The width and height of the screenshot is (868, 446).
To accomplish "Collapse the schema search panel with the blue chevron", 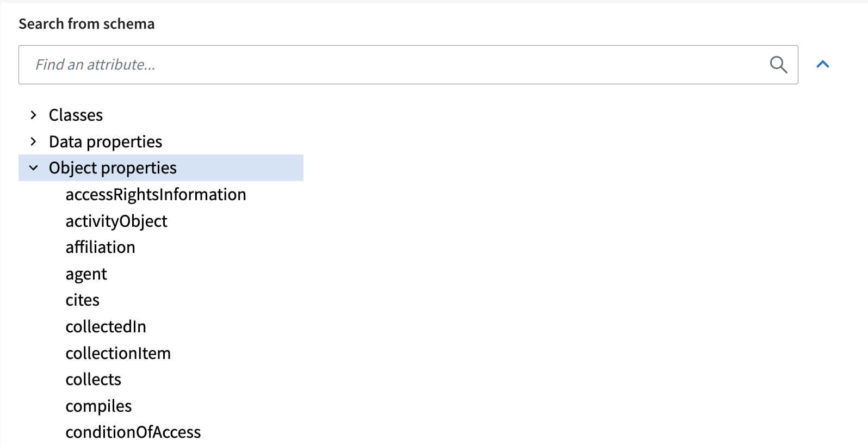I will [x=823, y=65].
